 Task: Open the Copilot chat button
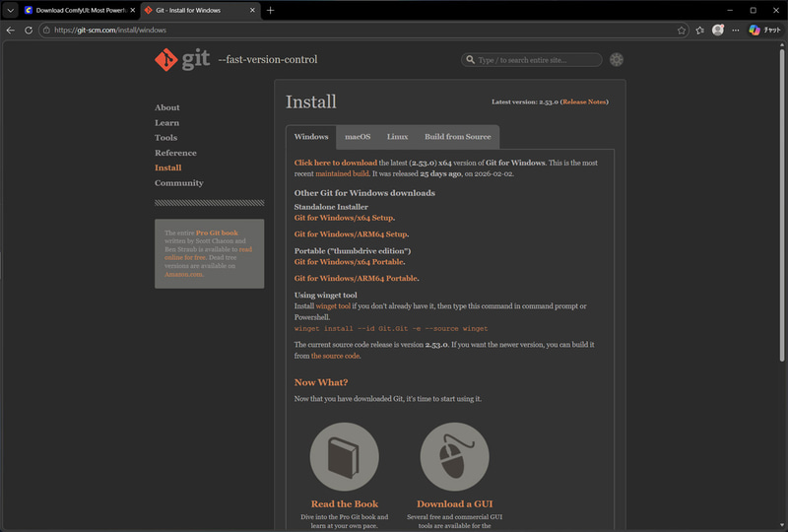763,30
